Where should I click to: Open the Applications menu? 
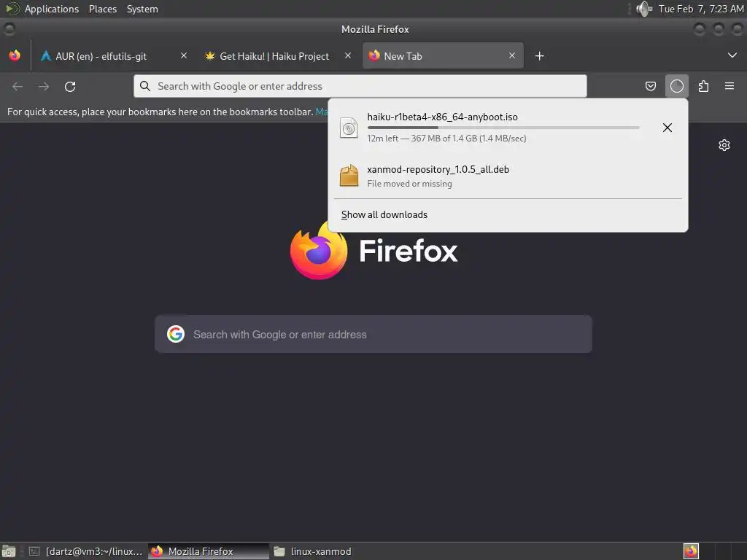pos(52,9)
